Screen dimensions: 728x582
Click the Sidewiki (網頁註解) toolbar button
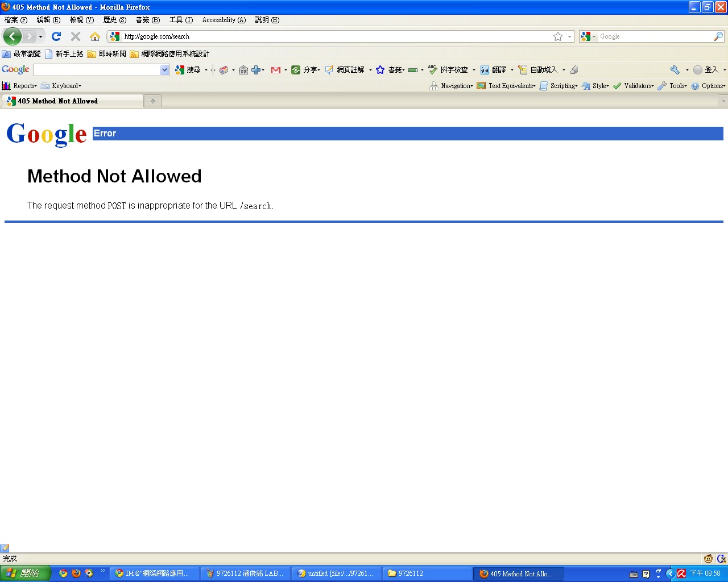pos(345,70)
